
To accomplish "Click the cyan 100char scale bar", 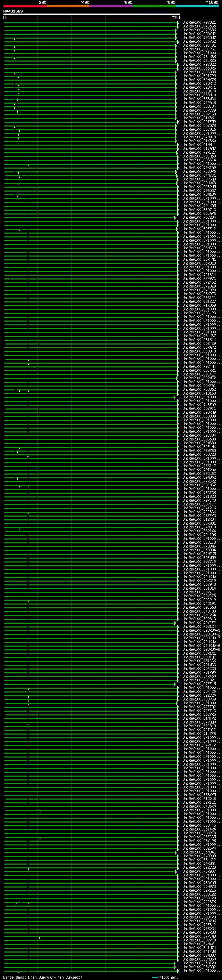I will coord(155,977).
